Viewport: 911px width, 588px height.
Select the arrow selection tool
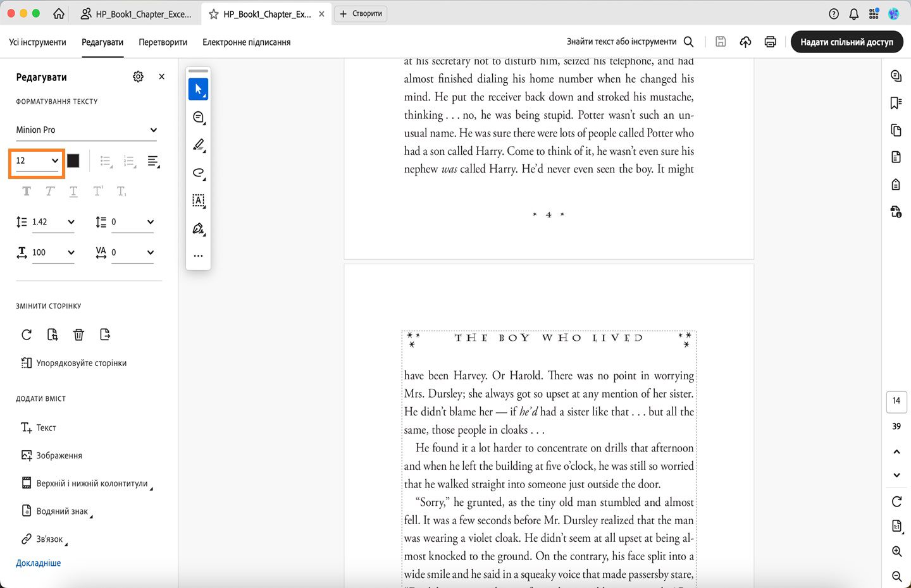[198, 89]
